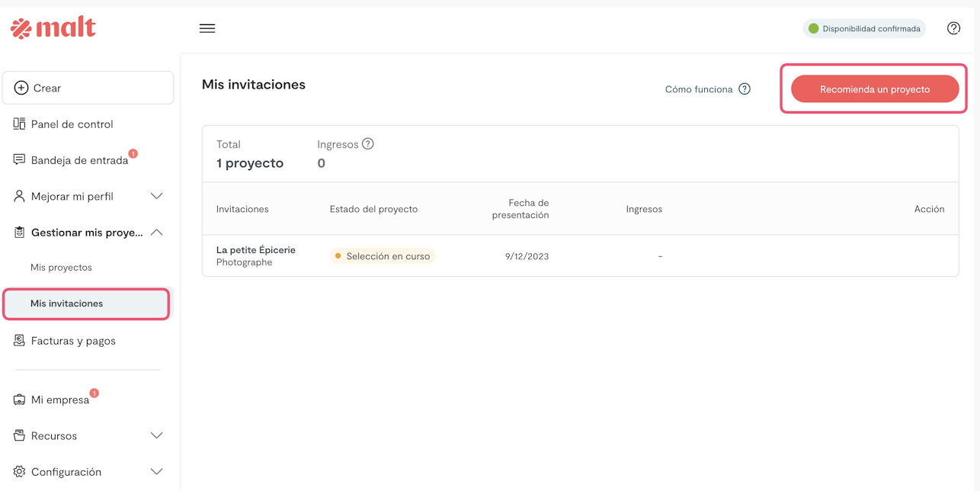Click the Facturas y pagos icon
The height and width of the screenshot is (491, 980).
coord(19,341)
